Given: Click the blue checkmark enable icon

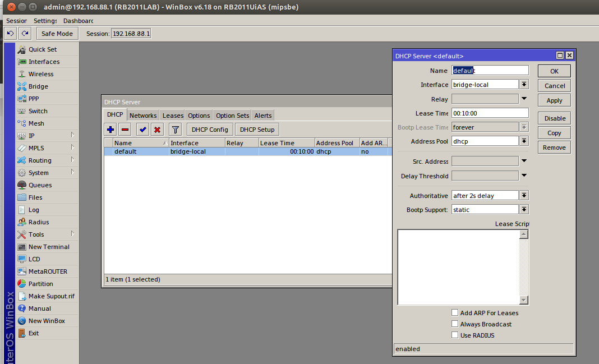Looking at the screenshot, I should (143, 130).
